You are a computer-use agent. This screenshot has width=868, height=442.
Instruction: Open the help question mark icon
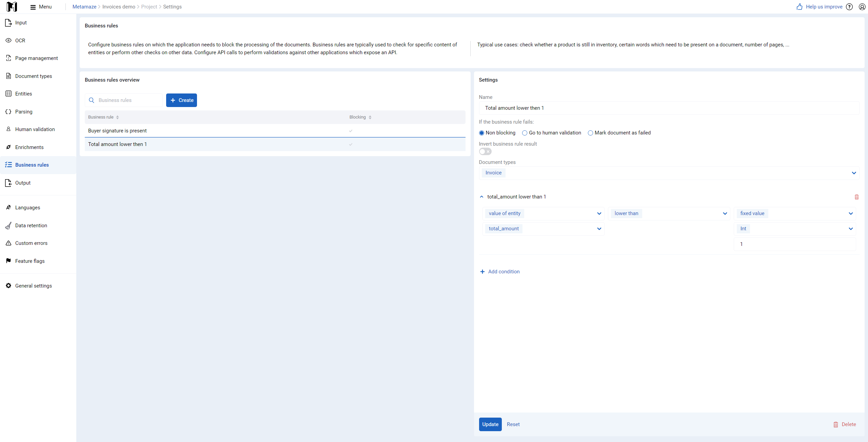pyautogui.click(x=849, y=7)
